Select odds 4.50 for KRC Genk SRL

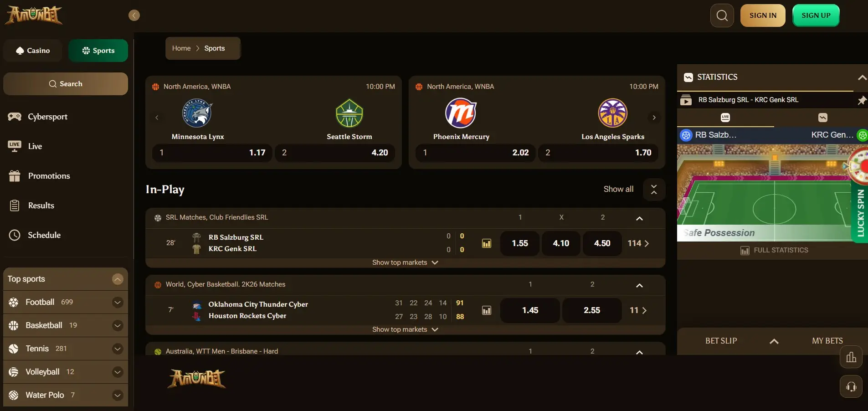click(602, 243)
